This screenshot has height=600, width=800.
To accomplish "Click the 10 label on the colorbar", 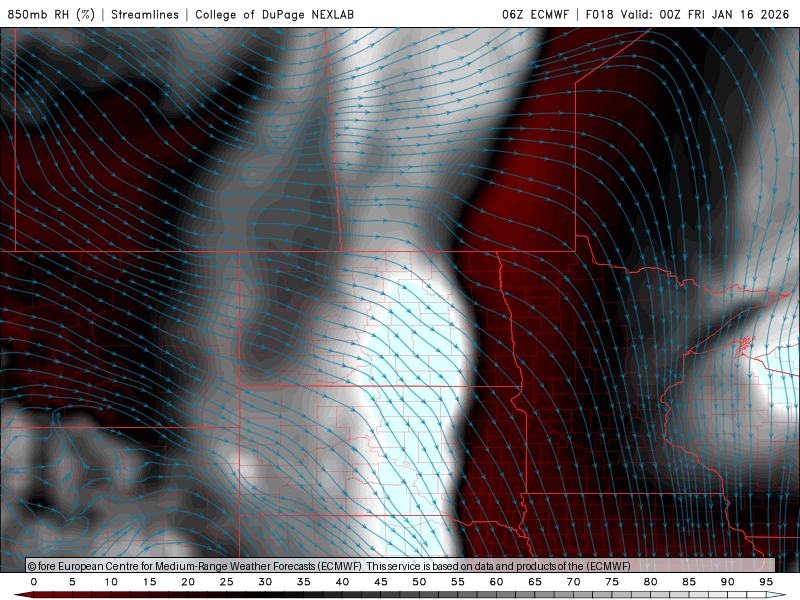I will click(111, 582).
